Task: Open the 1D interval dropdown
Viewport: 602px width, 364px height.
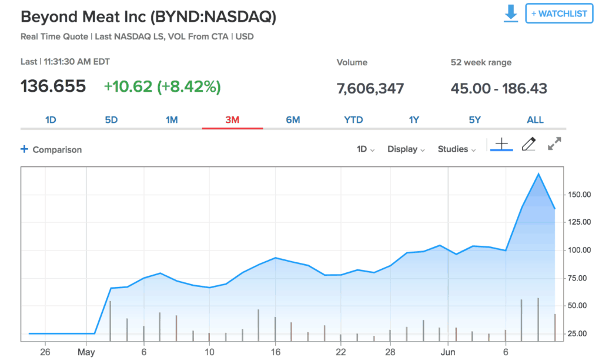Action: coord(366,149)
